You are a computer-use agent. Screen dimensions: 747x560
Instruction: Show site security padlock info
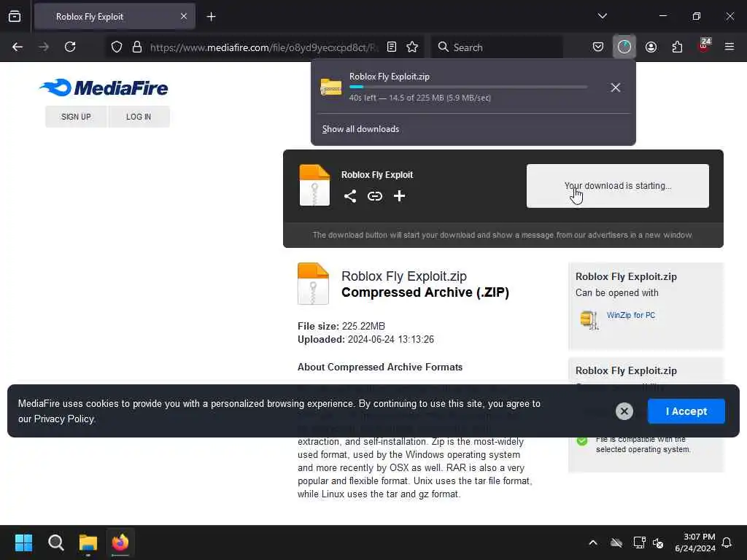137,47
